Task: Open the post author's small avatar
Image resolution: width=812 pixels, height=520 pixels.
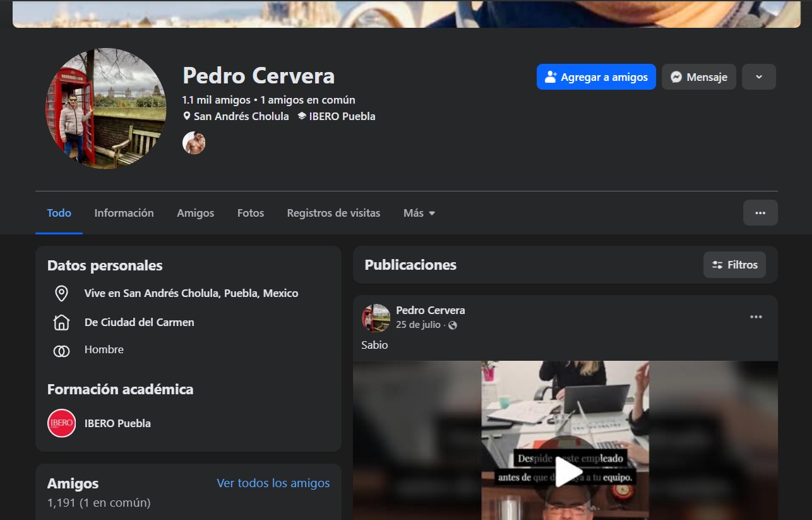Action: tap(376, 317)
